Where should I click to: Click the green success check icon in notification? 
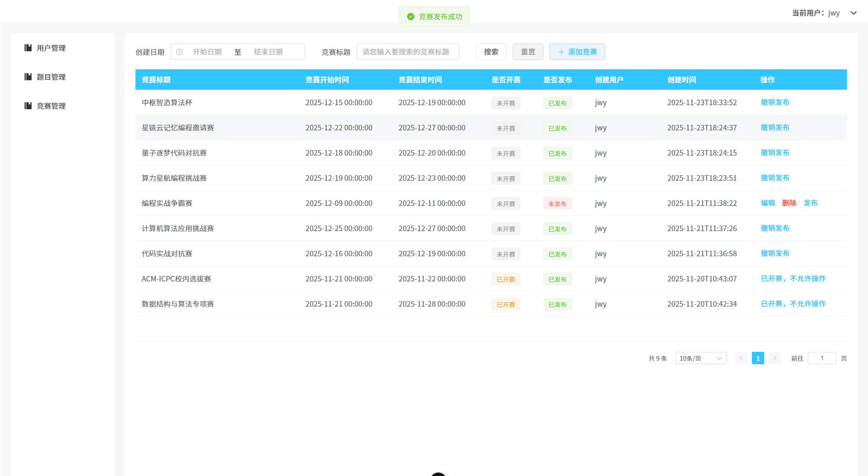410,17
